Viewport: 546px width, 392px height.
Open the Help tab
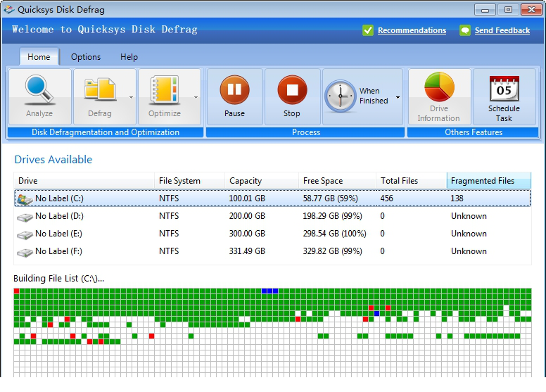point(129,57)
